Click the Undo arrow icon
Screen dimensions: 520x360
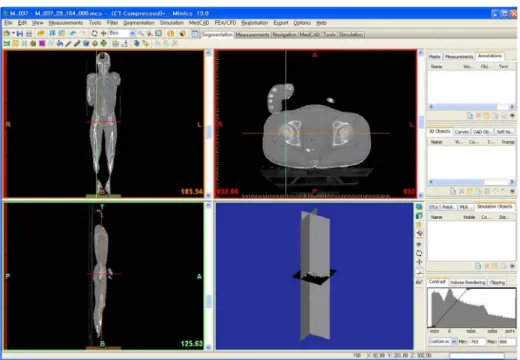(x=74, y=33)
